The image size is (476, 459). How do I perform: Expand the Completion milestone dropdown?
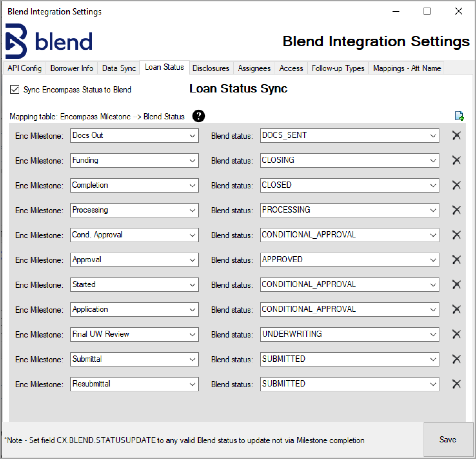tap(135, 185)
